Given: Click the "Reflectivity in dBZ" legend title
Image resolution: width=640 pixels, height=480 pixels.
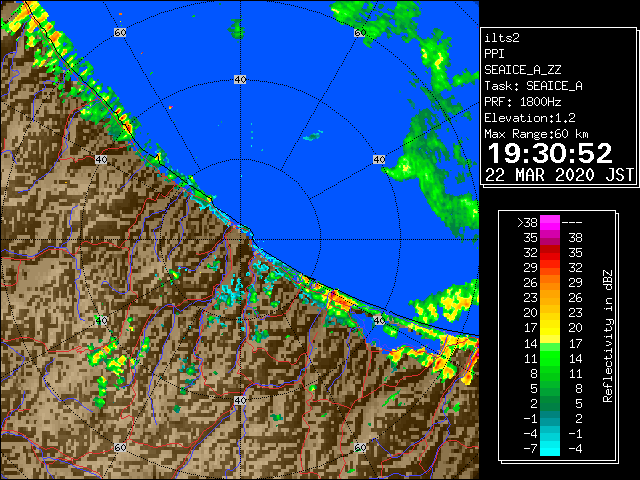Looking at the screenshot, I should tap(608, 336).
